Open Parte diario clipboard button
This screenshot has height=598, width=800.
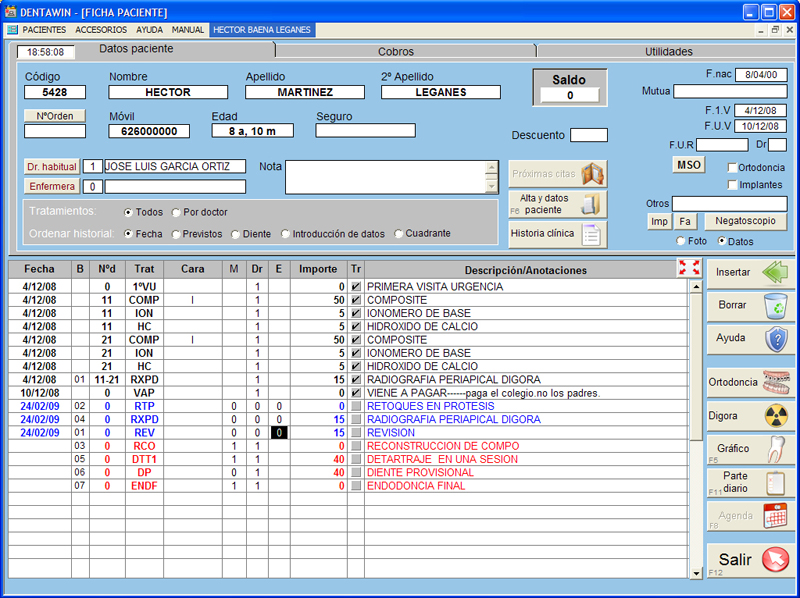[750, 482]
